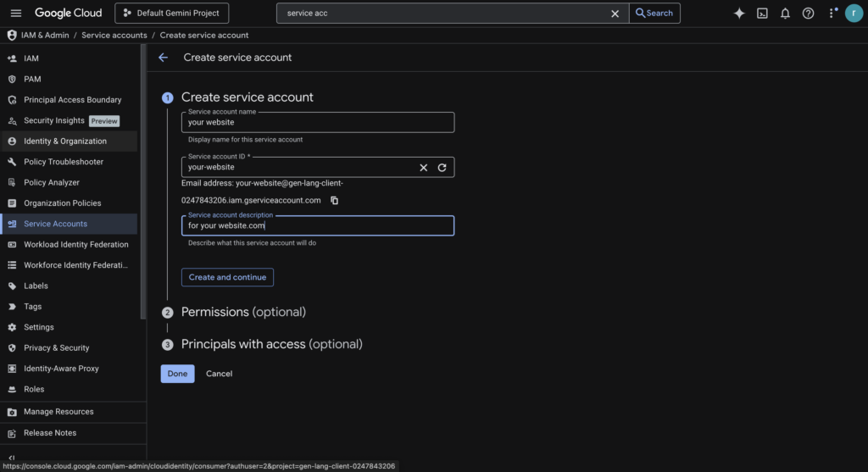
Task: Open the help question mark icon
Action: (808, 13)
